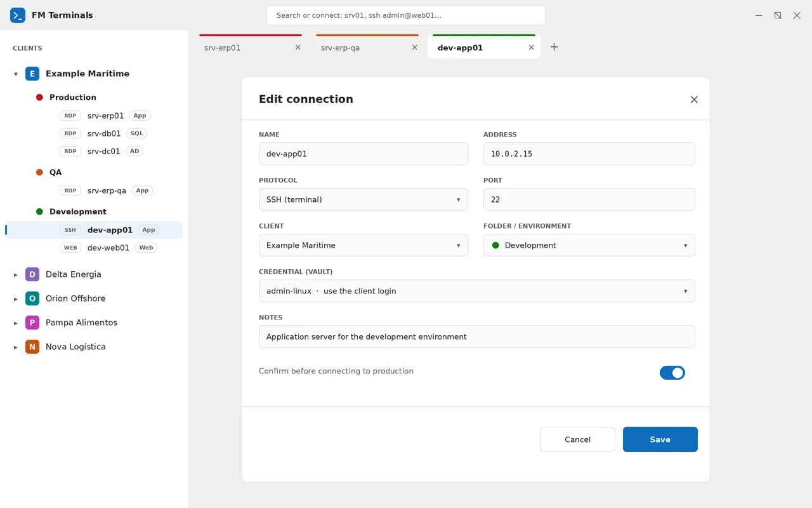This screenshot has width=812, height=508.
Task: Click the WEB badge for dev-web01
Action: 70,248
